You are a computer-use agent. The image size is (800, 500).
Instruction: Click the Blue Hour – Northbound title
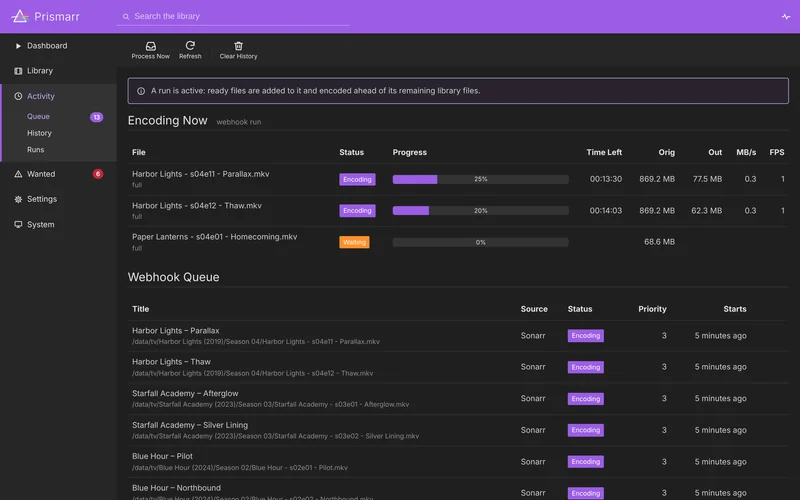(x=176, y=488)
